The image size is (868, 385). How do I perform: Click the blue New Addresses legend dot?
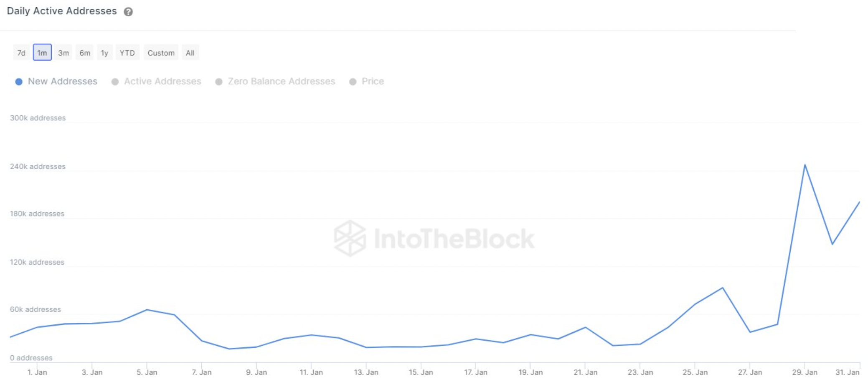click(x=19, y=82)
